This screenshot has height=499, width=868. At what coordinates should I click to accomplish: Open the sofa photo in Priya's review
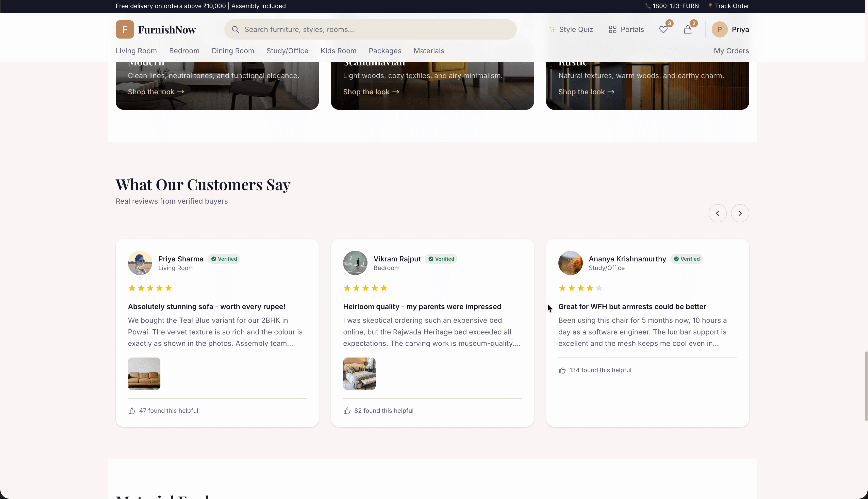(144, 373)
